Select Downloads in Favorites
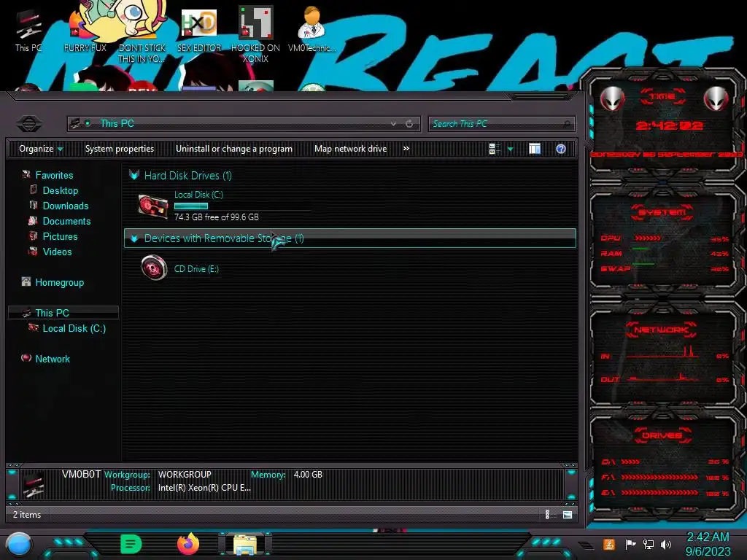Image resolution: width=747 pixels, height=560 pixels. tap(65, 206)
